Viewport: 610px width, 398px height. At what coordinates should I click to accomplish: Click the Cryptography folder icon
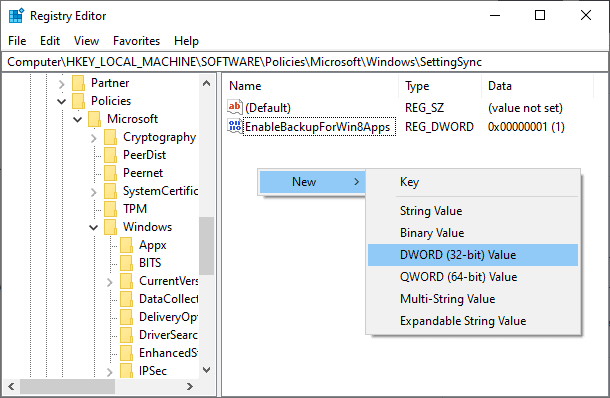(x=110, y=137)
